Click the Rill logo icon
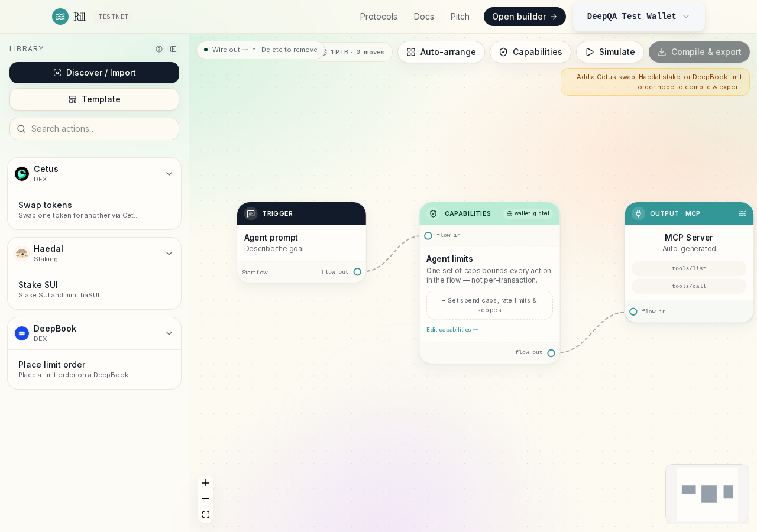The width and height of the screenshot is (757, 532). click(60, 17)
